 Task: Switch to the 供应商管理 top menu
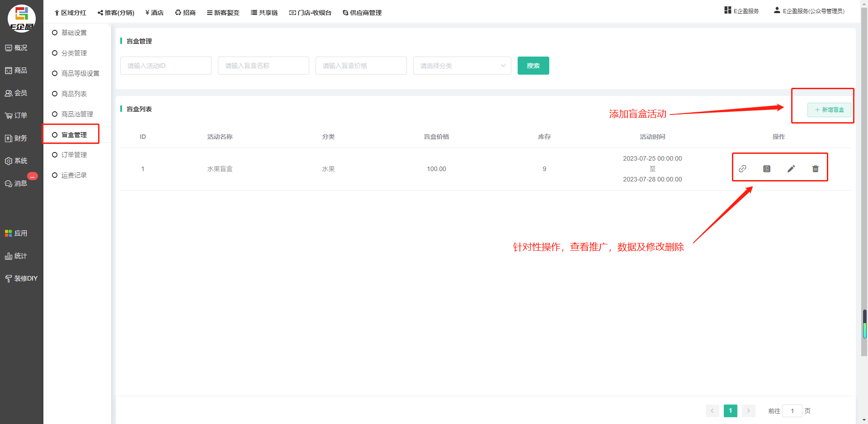tap(362, 13)
